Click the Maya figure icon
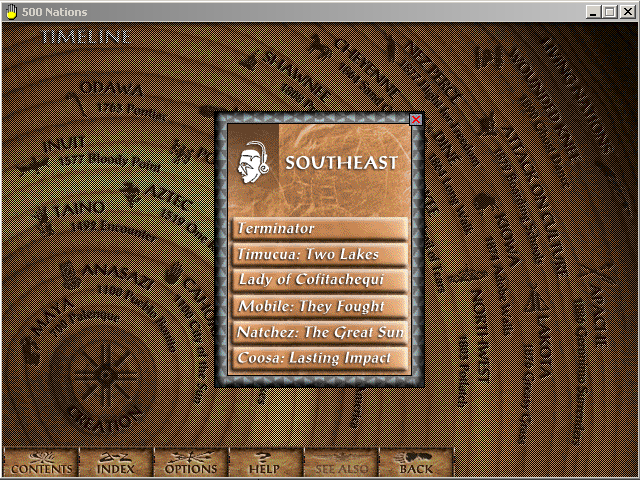Image resolution: width=640 pixels, height=480 pixels. [x=31, y=351]
